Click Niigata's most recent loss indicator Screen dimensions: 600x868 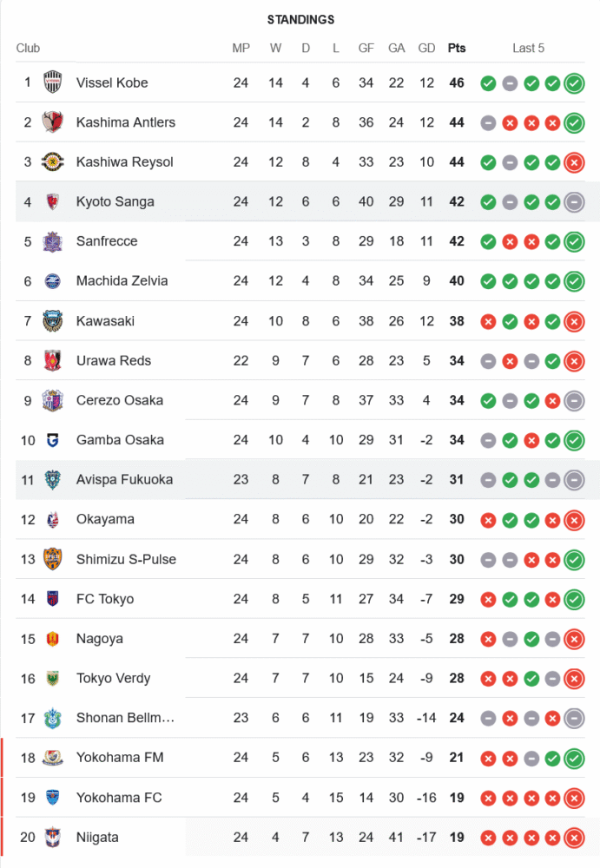[x=574, y=838]
